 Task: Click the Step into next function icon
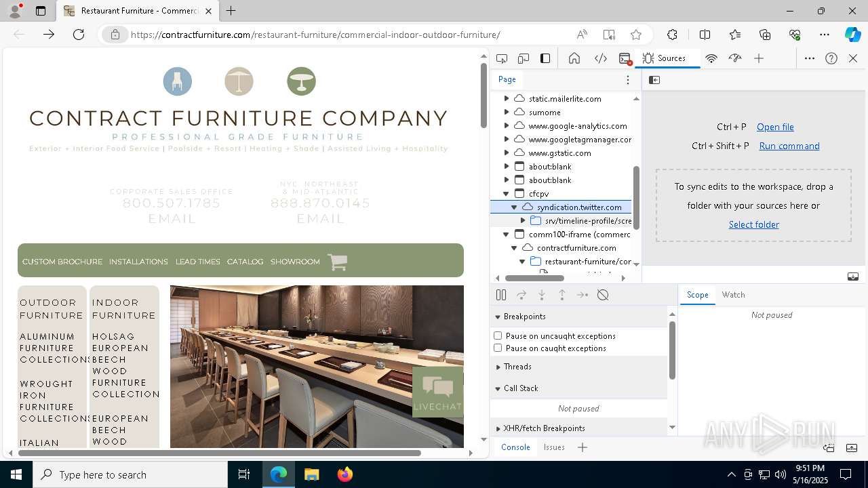[542, 295]
